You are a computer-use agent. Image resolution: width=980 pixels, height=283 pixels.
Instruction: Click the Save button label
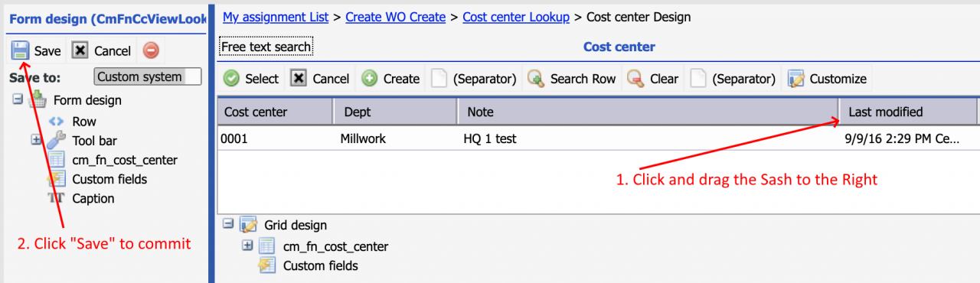[x=47, y=51]
